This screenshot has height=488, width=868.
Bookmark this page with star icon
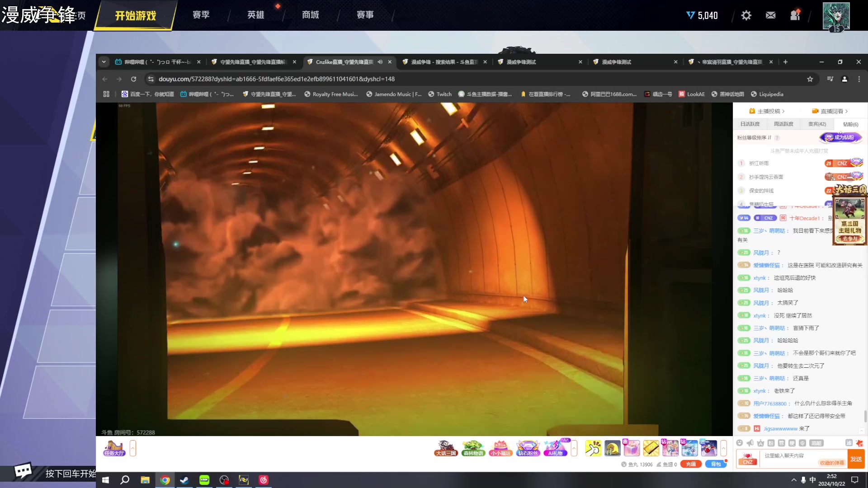(810, 79)
